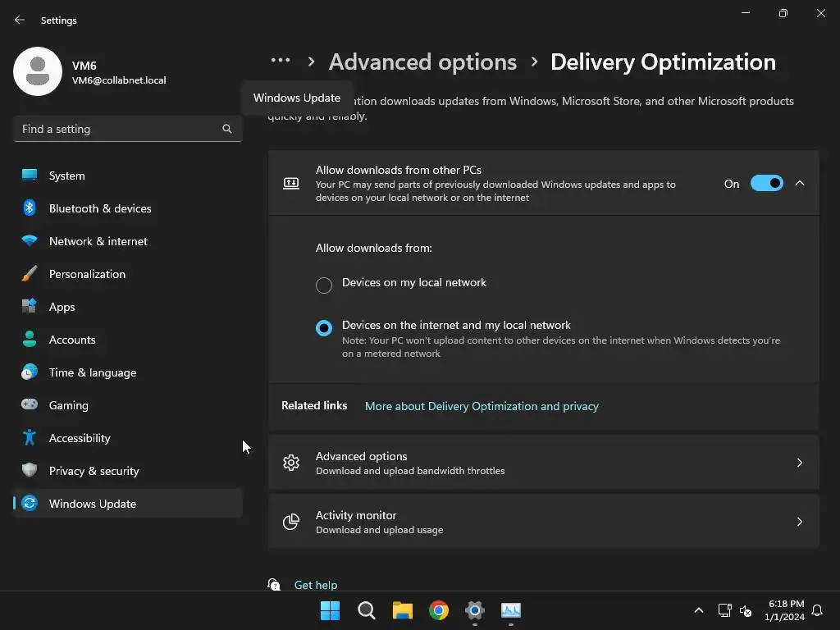This screenshot has height=630, width=840.
Task: Open Personalization settings
Action: point(127,274)
